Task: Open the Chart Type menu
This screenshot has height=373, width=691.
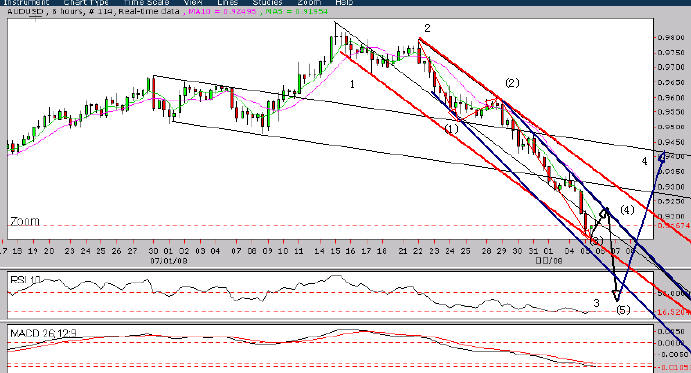Action: click(x=86, y=2)
